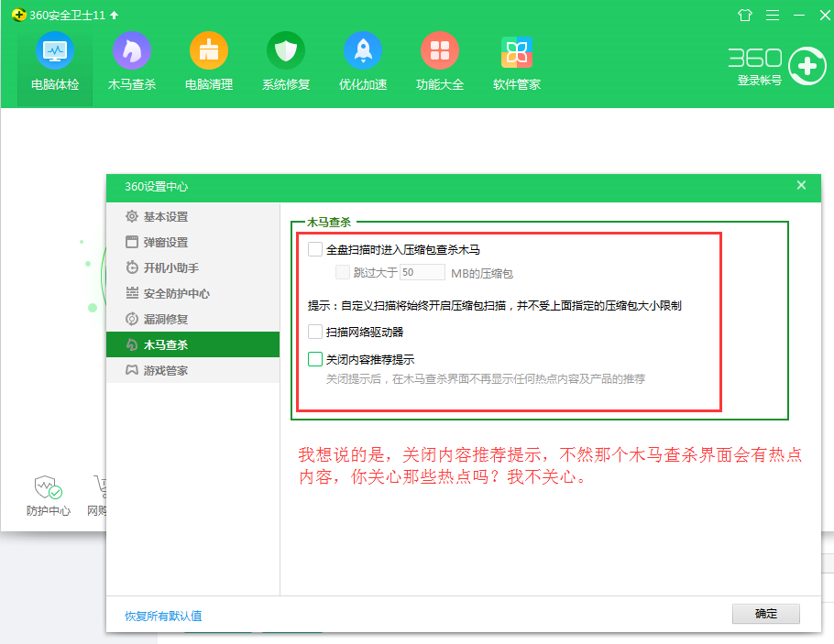Click the 360 logo icon in the title bar
The image size is (834, 644).
click(18, 15)
